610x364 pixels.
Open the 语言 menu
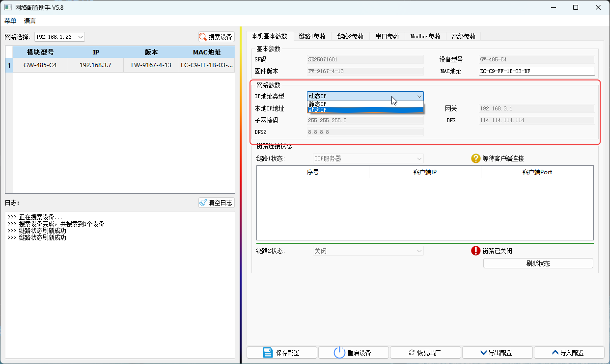29,21
